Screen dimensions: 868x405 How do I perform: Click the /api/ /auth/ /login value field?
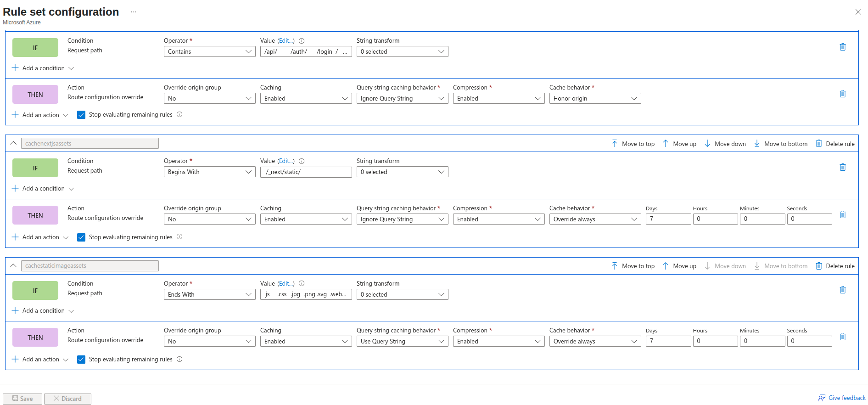click(x=306, y=51)
